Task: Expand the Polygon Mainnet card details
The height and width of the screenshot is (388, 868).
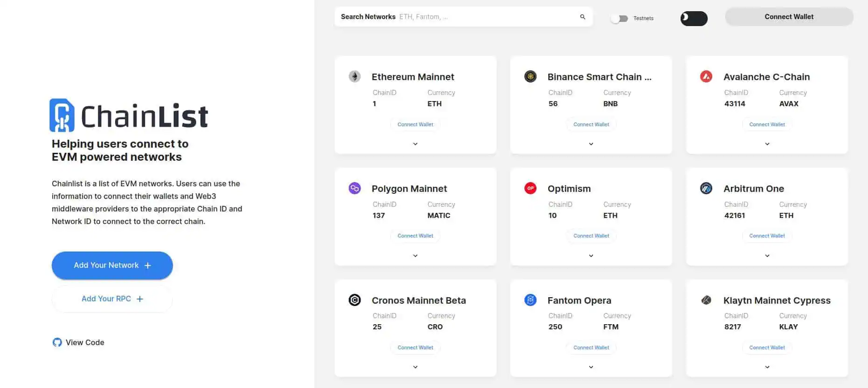Action: pos(415,256)
